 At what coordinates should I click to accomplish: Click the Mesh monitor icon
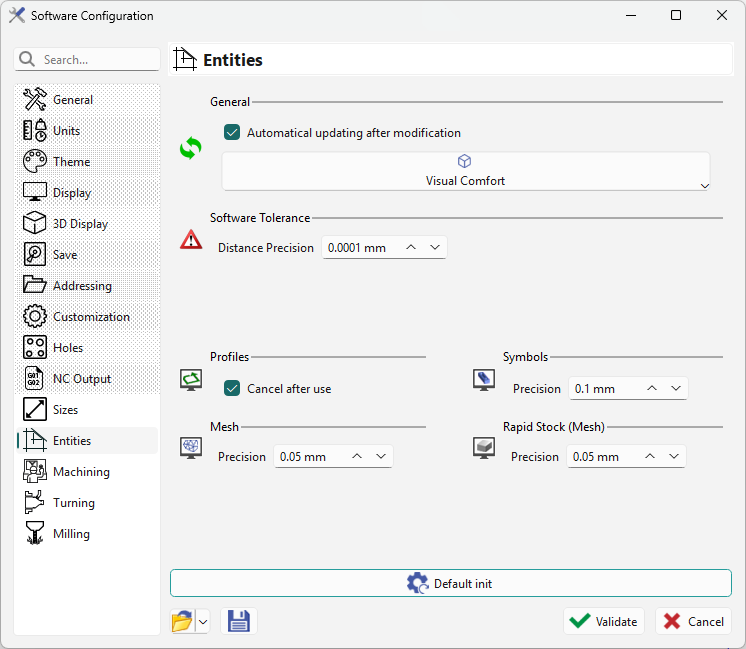(191, 447)
